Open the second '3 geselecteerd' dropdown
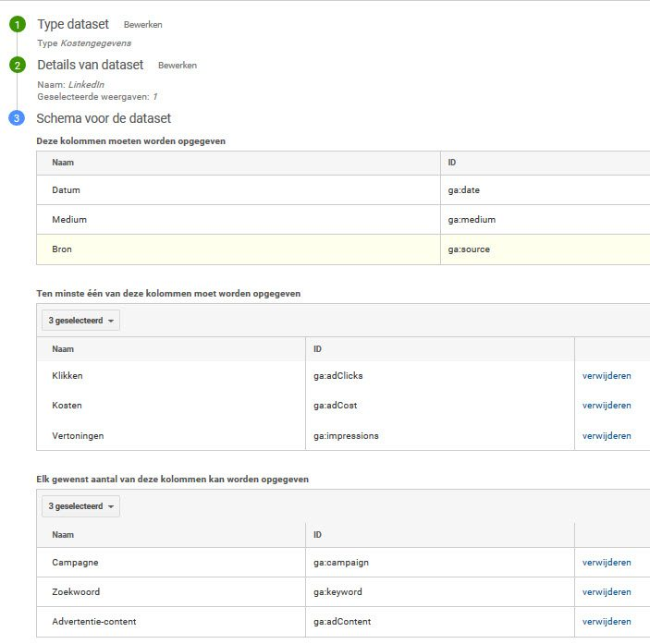The height and width of the screenshot is (644, 650). [x=80, y=506]
